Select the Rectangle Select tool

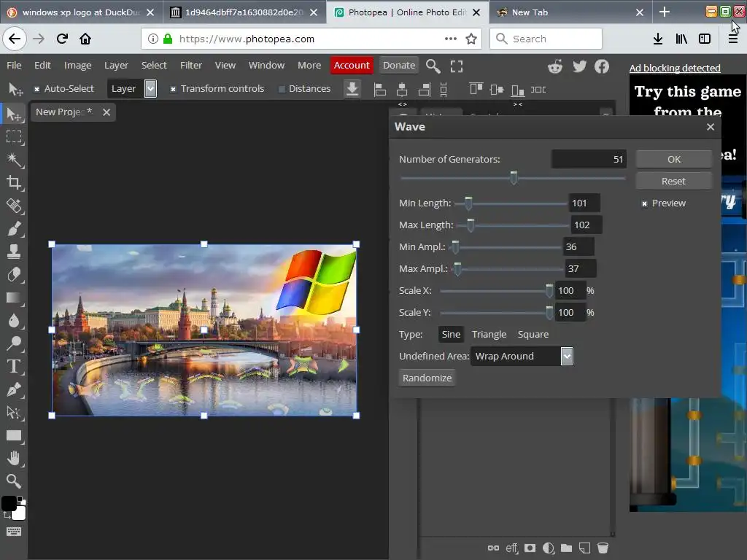(x=14, y=137)
